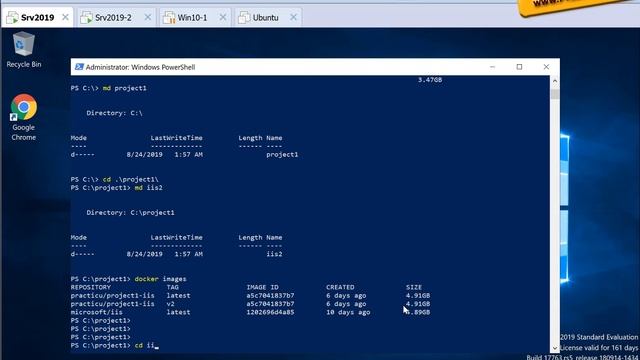Click the 'docker images' command
Viewport: 640px width, 360px height.
pos(160,279)
